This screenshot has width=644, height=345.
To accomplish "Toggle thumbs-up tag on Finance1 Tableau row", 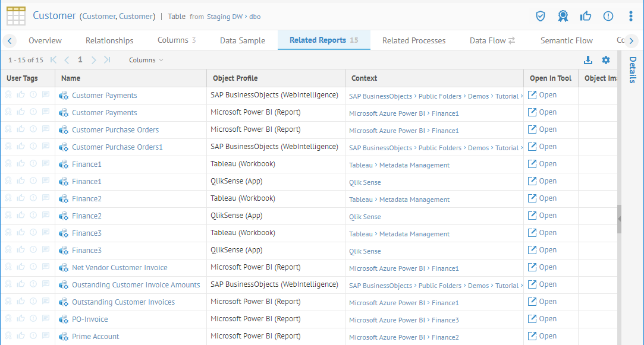I will (x=21, y=164).
